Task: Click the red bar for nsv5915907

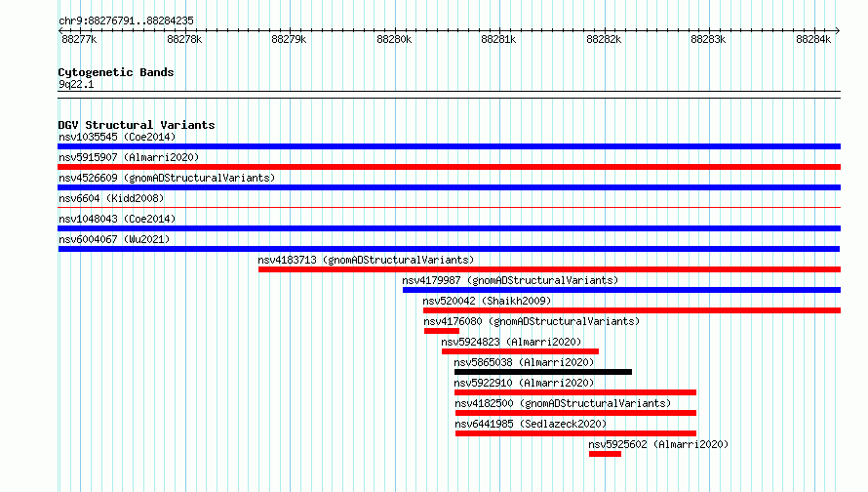Action: coord(449,167)
